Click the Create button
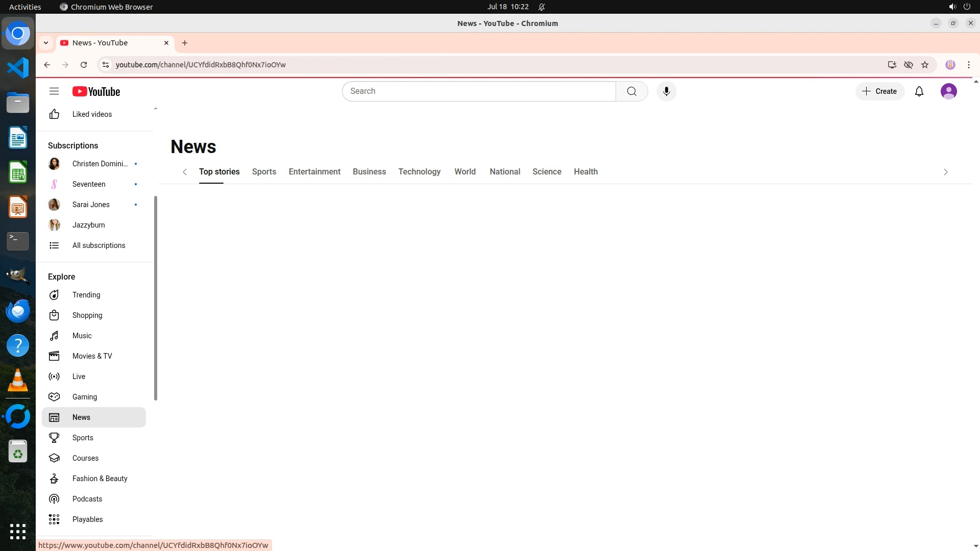The image size is (980, 551). click(879, 91)
